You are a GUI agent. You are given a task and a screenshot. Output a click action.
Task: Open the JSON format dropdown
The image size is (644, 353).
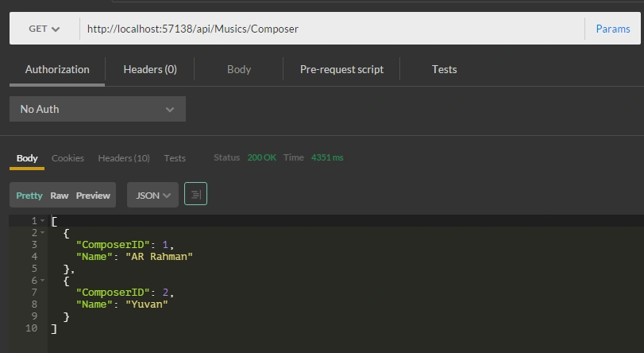pos(152,195)
